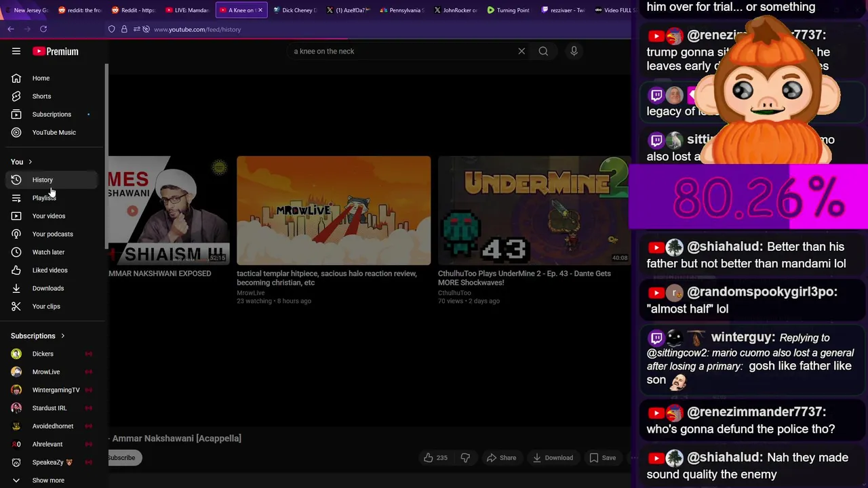Open Subscriptions feed in sidebar
This screenshot has width=868, height=488.
pos(53,114)
